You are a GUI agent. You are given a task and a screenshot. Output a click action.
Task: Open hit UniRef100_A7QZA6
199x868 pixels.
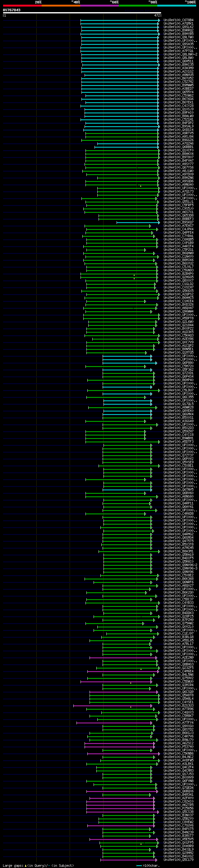[178, 144]
